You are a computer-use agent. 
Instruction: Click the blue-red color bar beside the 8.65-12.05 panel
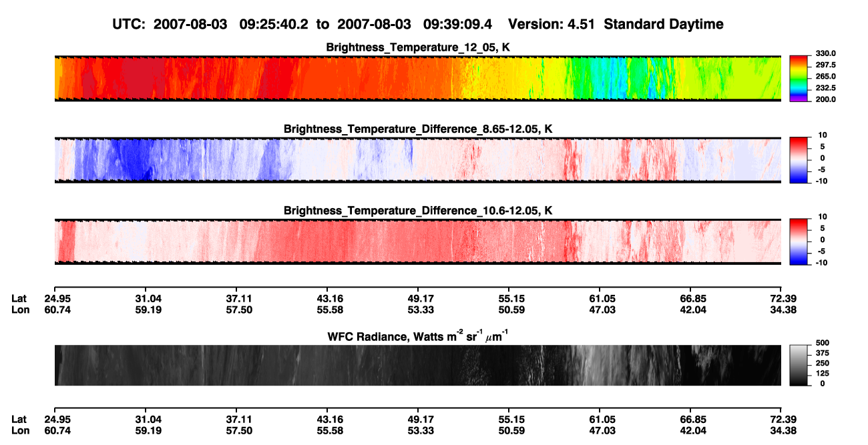(x=799, y=160)
